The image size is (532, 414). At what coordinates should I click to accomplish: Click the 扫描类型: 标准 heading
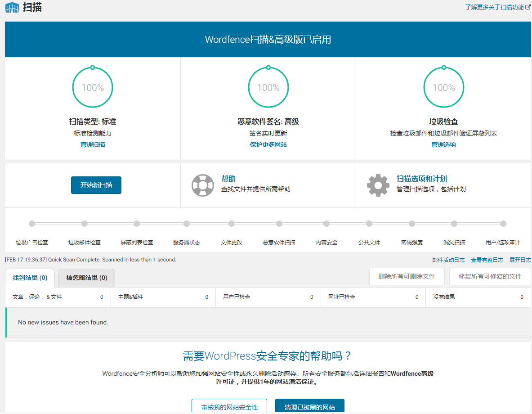(x=93, y=121)
